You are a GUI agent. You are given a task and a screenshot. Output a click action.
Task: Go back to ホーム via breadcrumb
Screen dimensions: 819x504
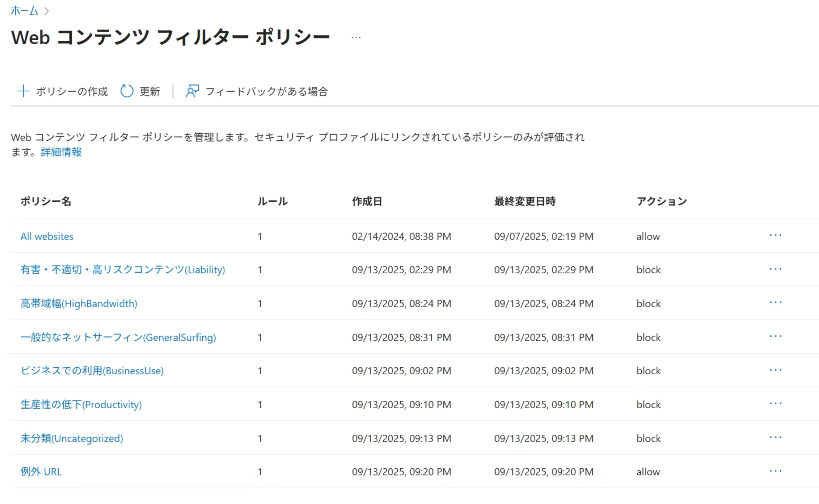(x=24, y=11)
